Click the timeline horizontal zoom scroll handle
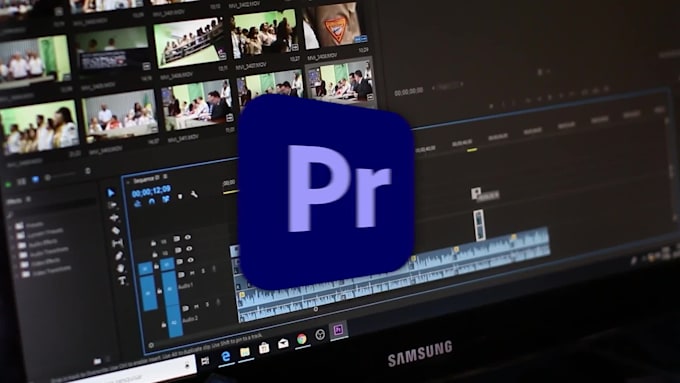This screenshot has height=383, width=680. [316, 309]
